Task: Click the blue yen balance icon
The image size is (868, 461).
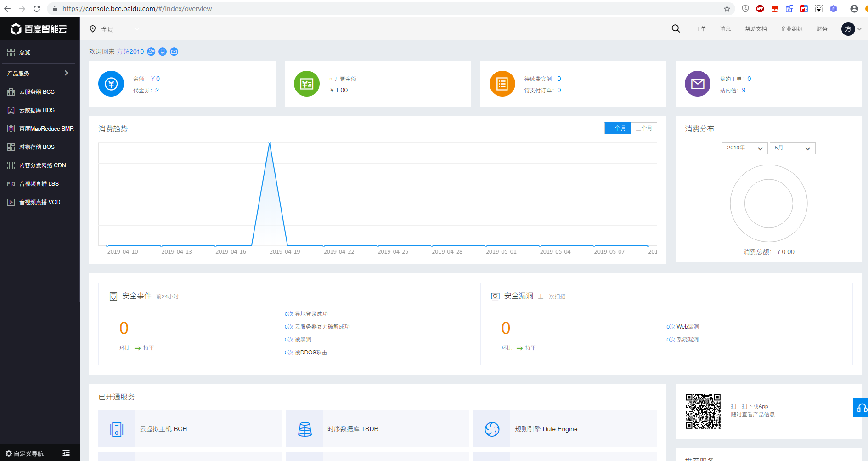Action: click(111, 84)
